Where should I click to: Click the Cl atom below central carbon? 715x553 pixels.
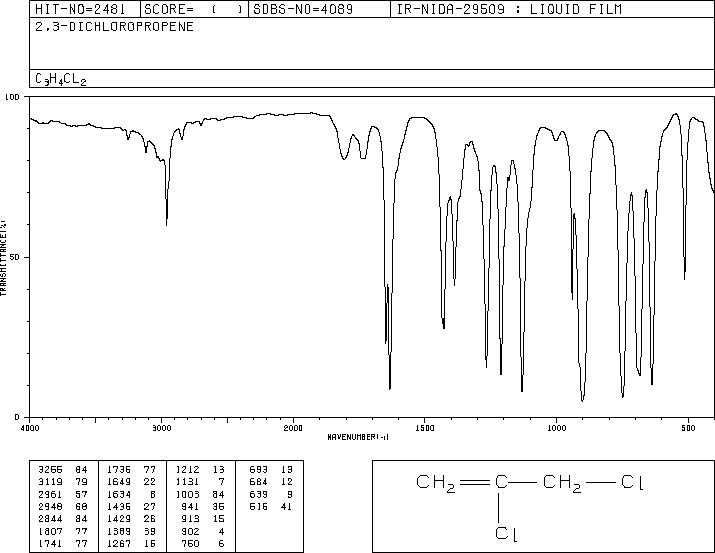tap(506, 534)
